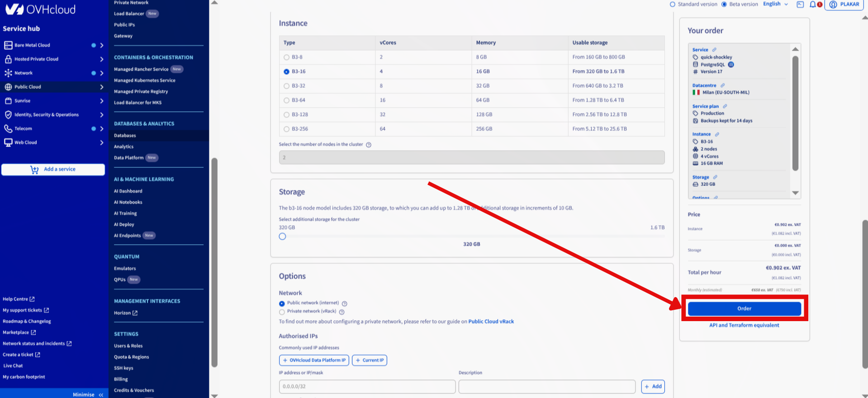Click cart icon on Add a service
Image resolution: width=868 pixels, height=398 pixels.
coord(34,170)
